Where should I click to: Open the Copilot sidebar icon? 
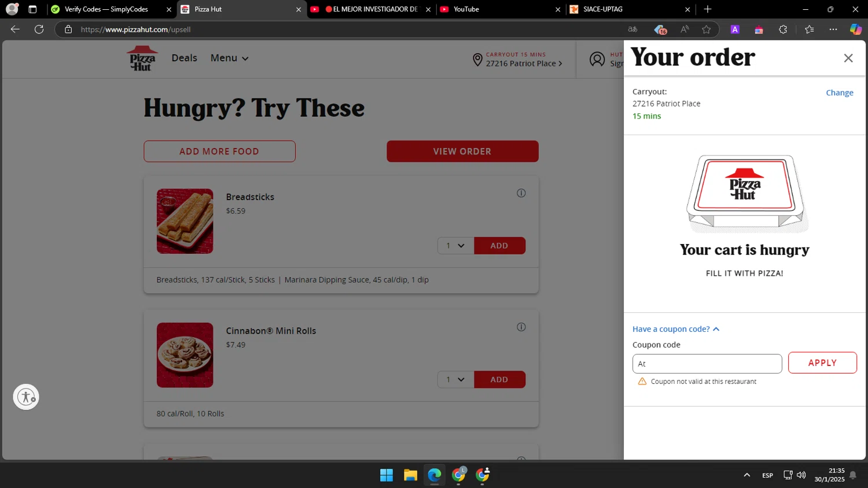(x=855, y=29)
